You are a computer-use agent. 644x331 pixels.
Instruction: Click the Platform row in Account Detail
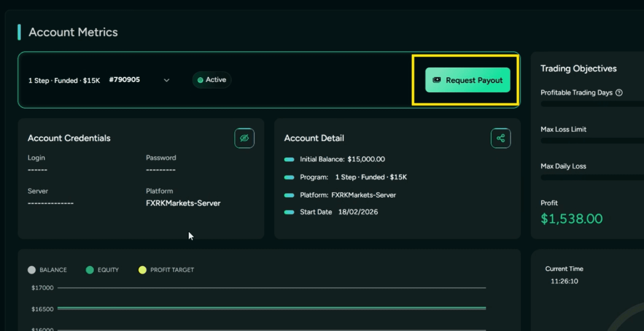[340, 195]
